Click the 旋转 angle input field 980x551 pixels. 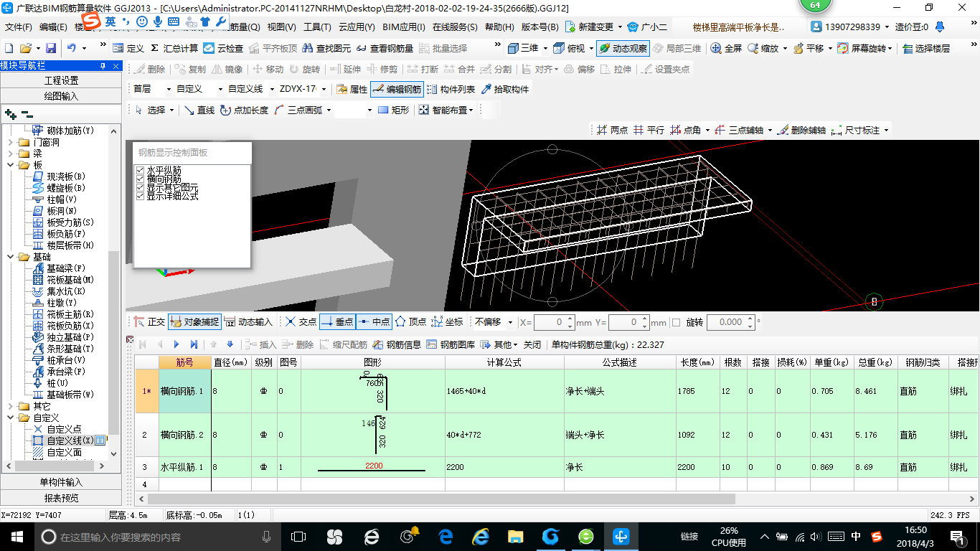point(730,322)
